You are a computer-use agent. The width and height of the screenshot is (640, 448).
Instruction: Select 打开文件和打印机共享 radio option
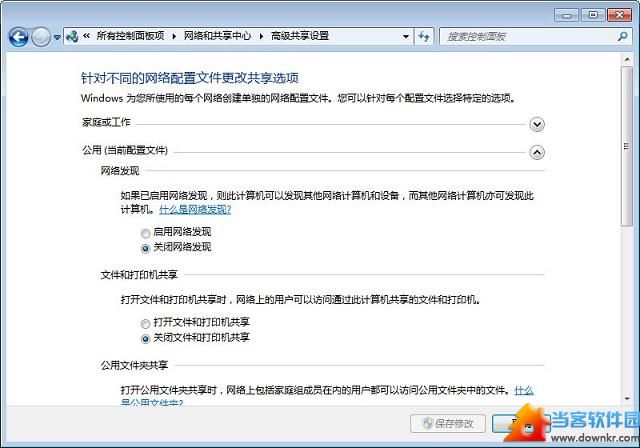tap(145, 324)
